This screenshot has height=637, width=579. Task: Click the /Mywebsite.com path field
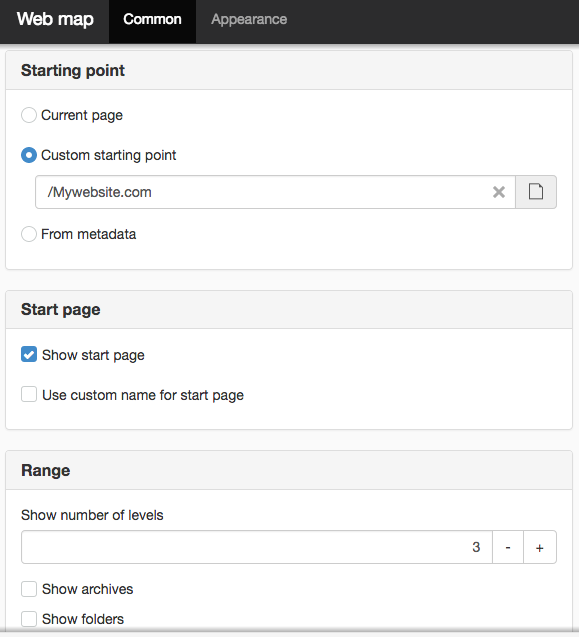(275, 192)
